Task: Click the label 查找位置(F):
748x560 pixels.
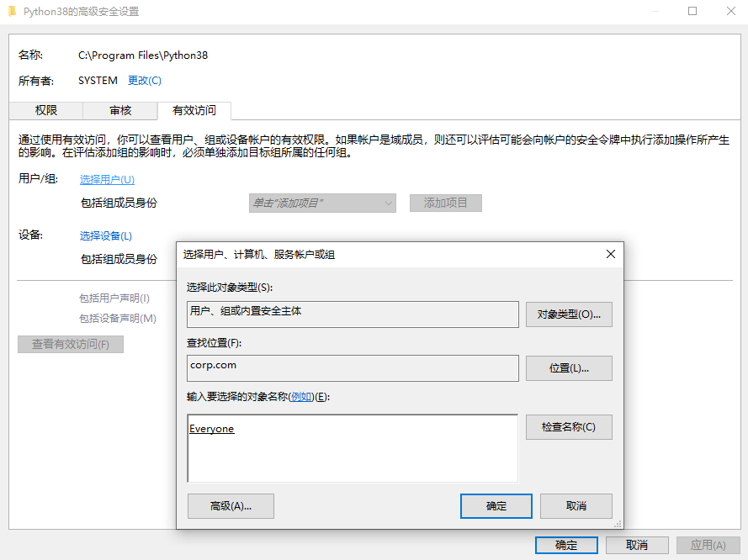Action: (x=215, y=343)
